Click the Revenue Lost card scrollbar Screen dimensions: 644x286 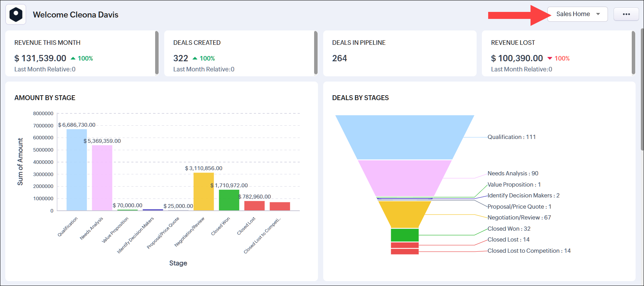coord(633,53)
